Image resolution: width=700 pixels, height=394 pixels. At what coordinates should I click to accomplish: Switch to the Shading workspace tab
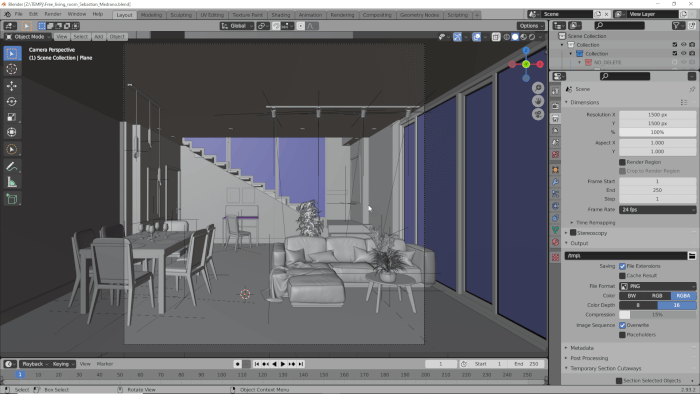(280, 15)
